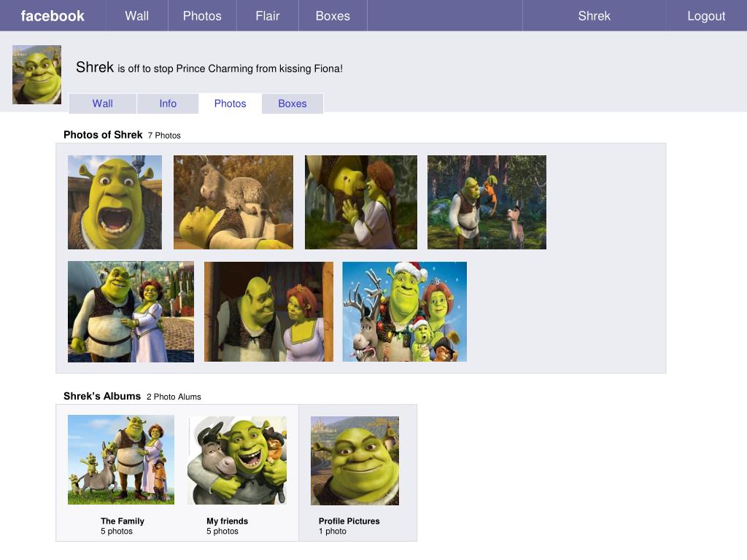The width and height of the screenshot is (747, 560).
Task: Click the Logout button
Action: click(x=706, y=16)
